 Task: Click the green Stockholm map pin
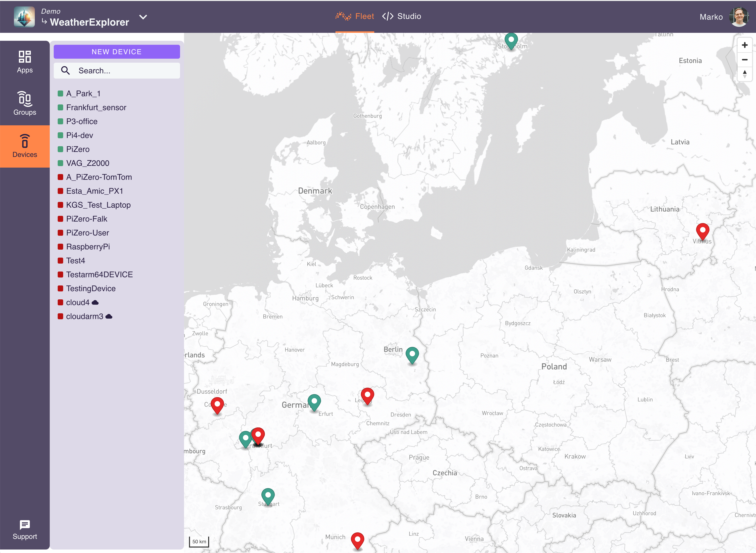click(511, 40)
